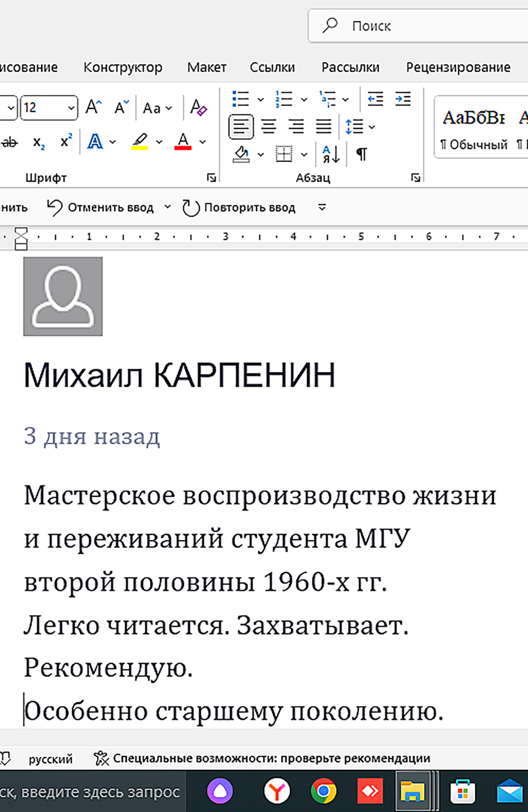Open highlight color dropdown arrow
The image size is (528, 812).
159,142
